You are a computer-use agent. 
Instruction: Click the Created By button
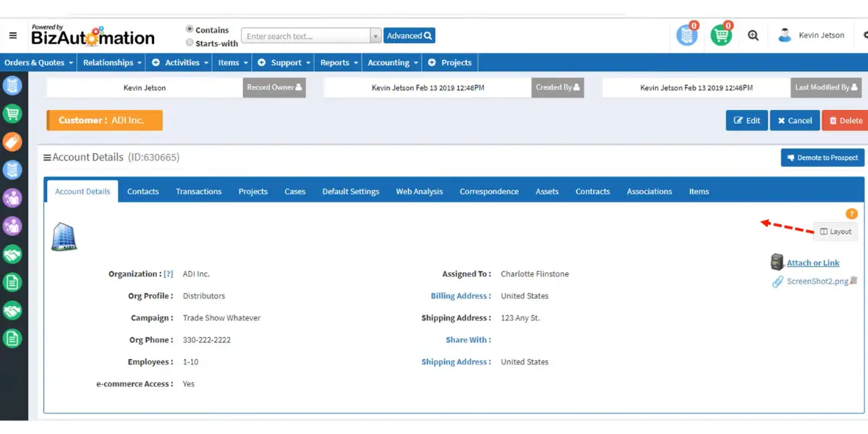[558, 88]
